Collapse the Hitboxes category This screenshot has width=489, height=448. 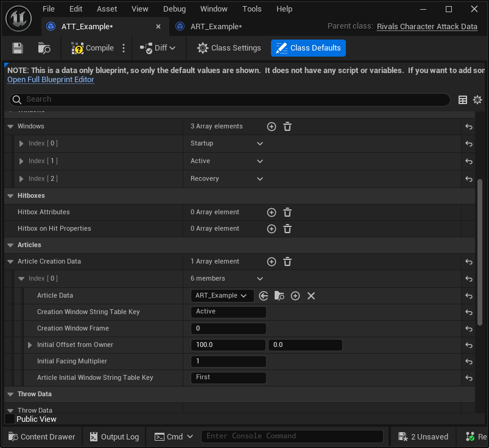click(x=10, y=196)
